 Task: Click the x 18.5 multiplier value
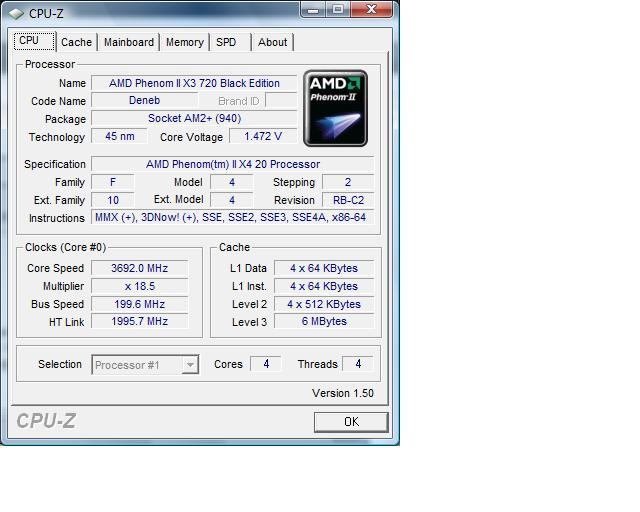[140, 286]
